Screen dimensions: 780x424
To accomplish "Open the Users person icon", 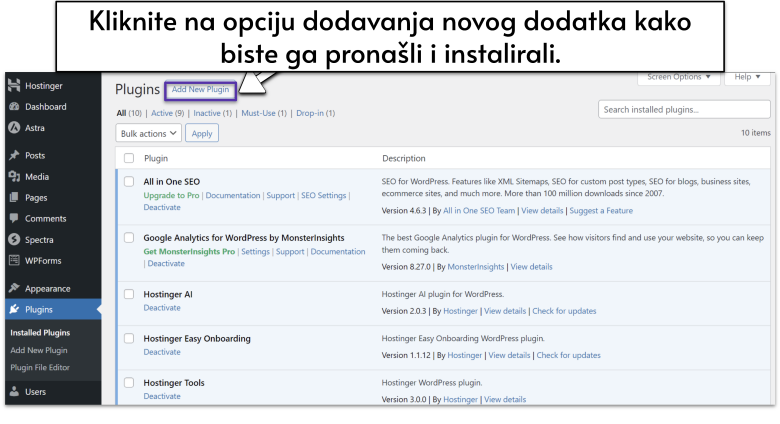I will (14, 392).
